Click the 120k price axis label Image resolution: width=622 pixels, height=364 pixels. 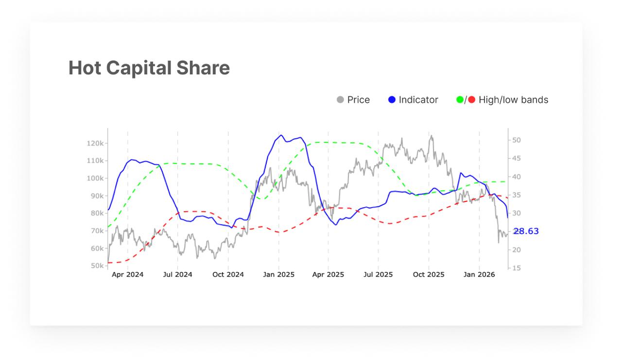click(x=95, y=143)
